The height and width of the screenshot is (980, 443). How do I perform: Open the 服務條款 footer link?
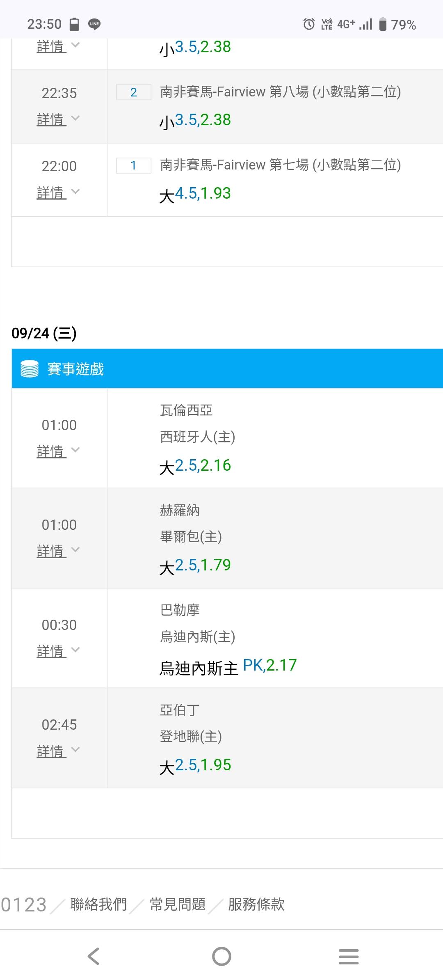pyautogui.click(x=256, y=904)
